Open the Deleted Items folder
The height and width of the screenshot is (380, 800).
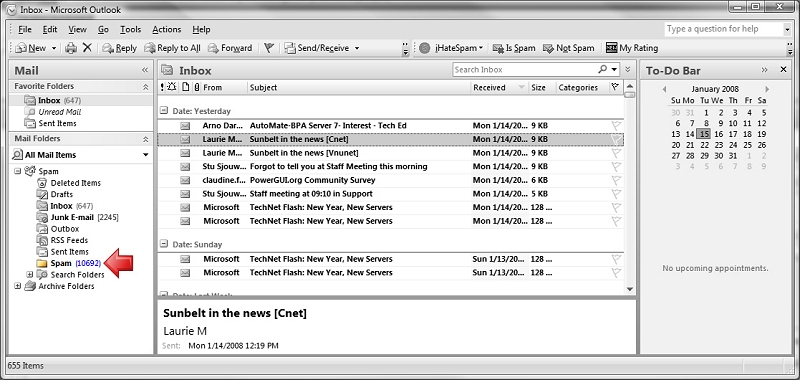pos(69,183)
